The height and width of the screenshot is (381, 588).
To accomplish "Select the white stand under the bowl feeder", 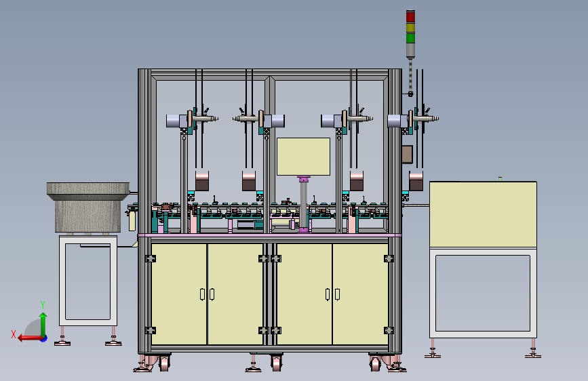I will tap(88, 281).
